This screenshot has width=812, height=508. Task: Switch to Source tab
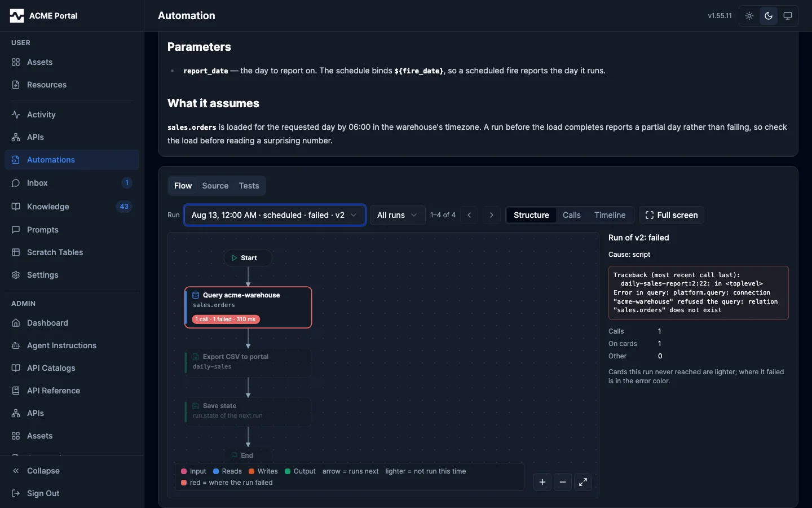[215, 186]
